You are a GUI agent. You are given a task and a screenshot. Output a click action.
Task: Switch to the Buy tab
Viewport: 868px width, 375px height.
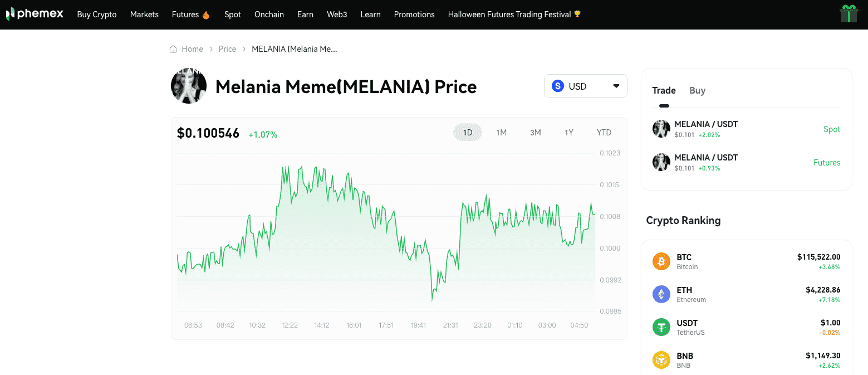click(x=697, y=90)
